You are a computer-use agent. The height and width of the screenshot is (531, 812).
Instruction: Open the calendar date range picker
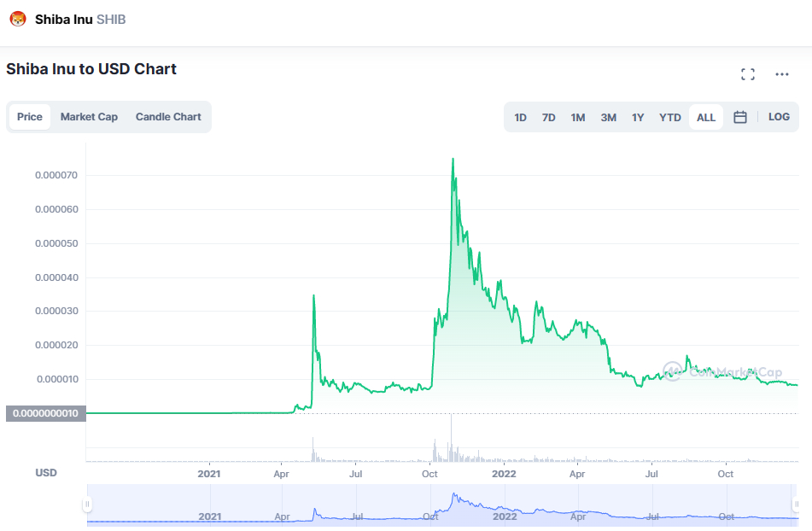[x=740, y=117]
